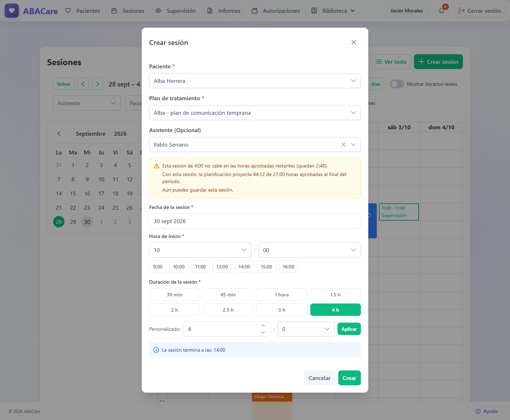The width and height of the screenshot is (510, 420).
Task: Open the Plan de tratamiento dropdown
Action: point(255,113)
